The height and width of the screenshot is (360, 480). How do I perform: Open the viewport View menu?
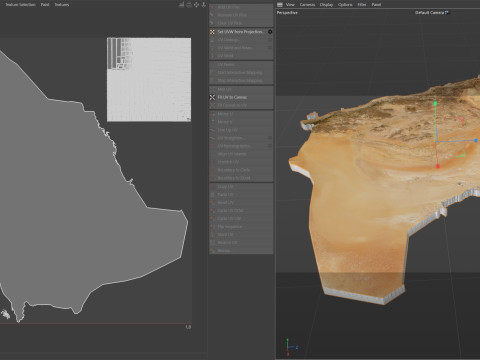point(290,5)
